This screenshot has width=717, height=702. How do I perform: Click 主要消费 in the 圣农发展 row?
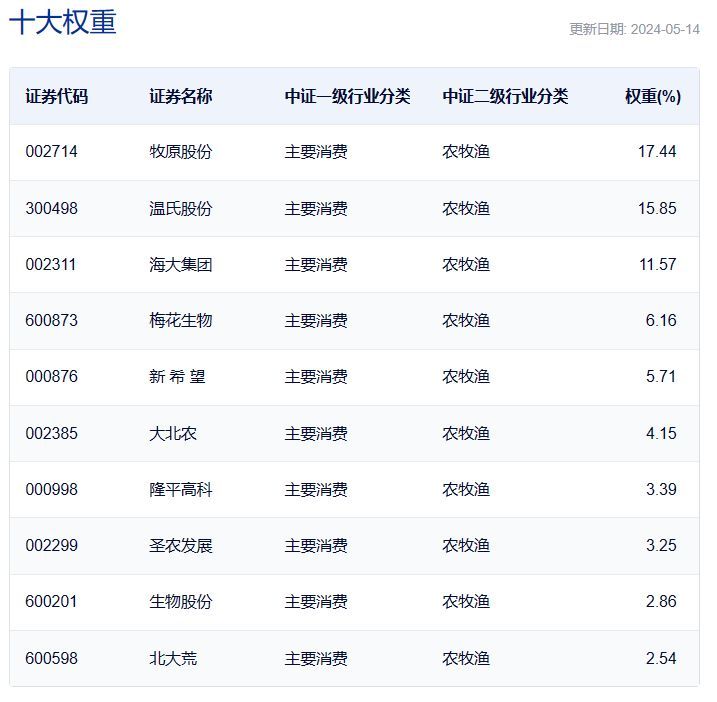pyautogui.click(x=316, y=545)
